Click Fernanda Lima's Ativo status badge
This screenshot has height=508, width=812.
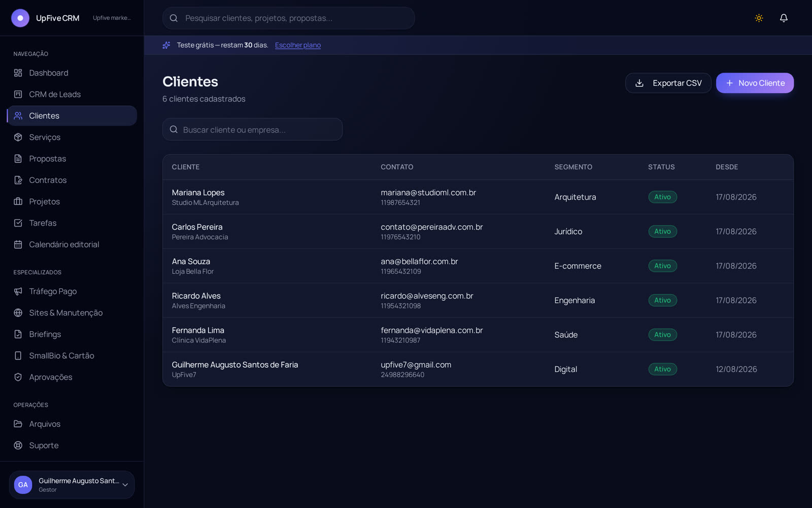(662, 335)
